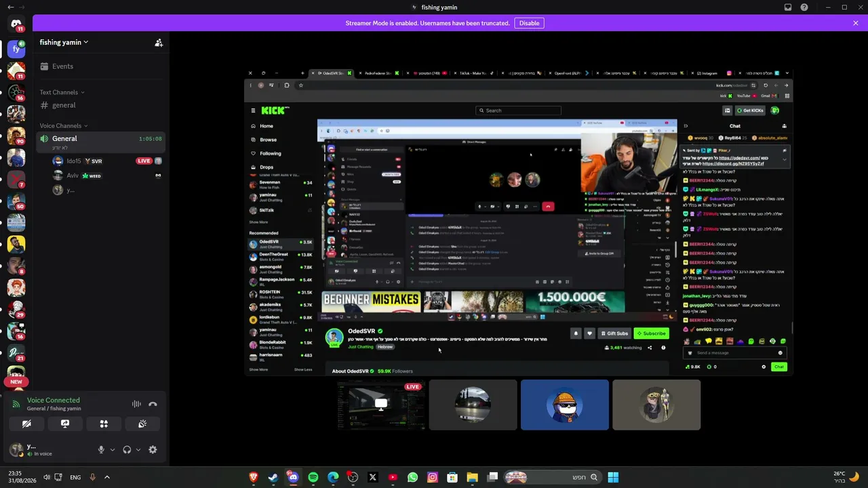Open Task View on the taskbar
The width and height of the screenshot is (868, 488).
[493, 477]
